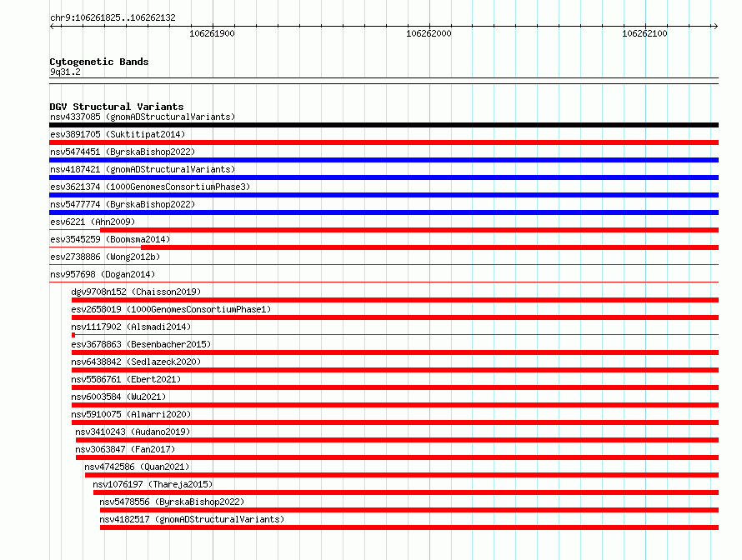Open esv2658019 (1000GenomesConsortiumPhase1) label
Image resolution: width=742 pixels, height=560 pixels.
pyautogui.click(x=171, y=309)
